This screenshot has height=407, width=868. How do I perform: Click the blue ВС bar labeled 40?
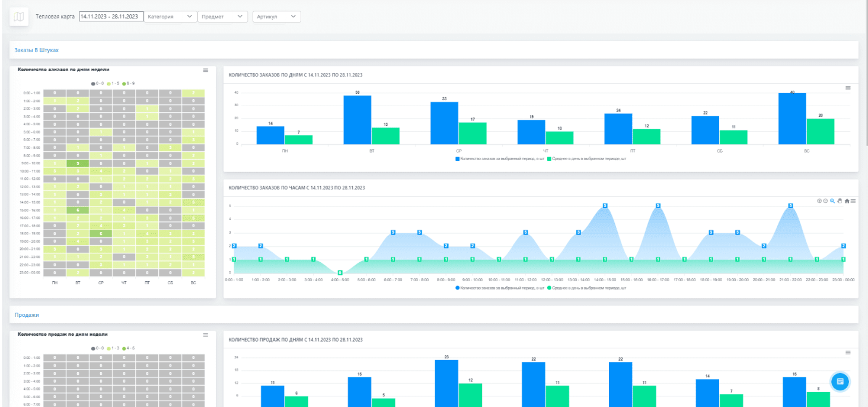point(792,119)
